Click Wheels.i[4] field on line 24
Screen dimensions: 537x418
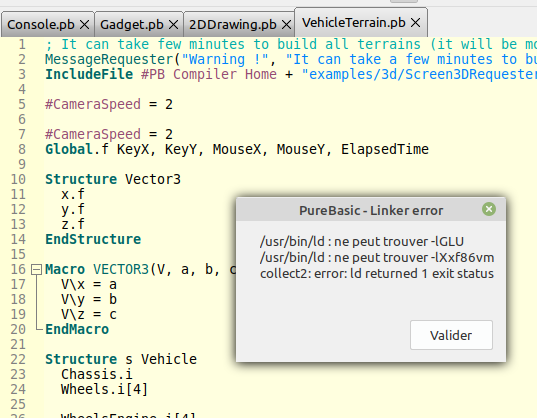(x=104, y=389)
